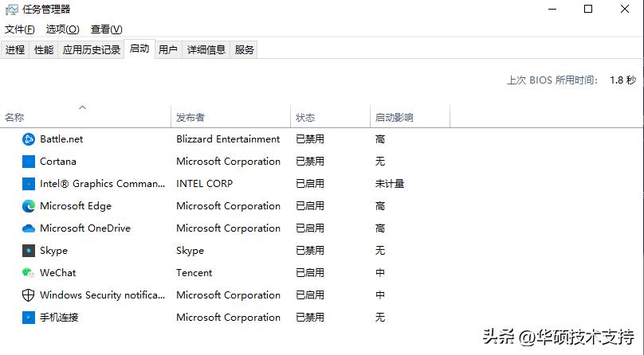Click the Windows Security shield icon

[29, 295]
